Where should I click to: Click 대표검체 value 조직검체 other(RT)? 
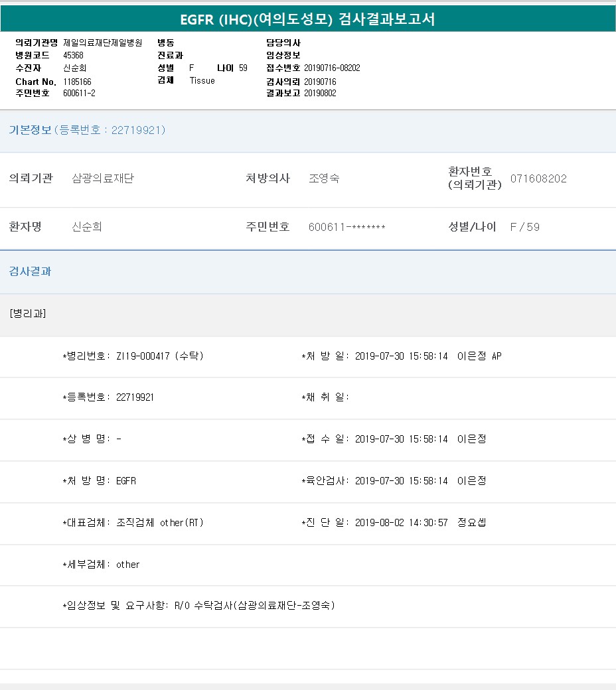pyautogui.click(x=159, y=523)
